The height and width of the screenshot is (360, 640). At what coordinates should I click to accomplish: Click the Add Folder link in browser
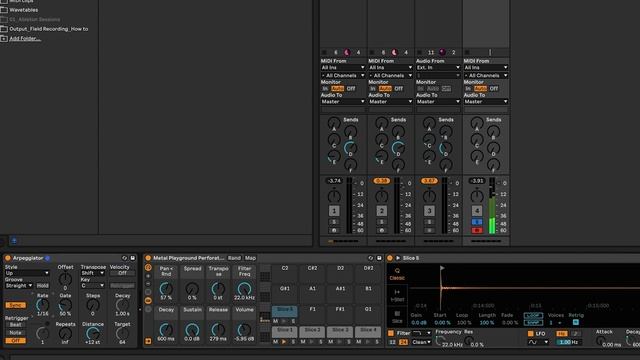tap(25, 39)
